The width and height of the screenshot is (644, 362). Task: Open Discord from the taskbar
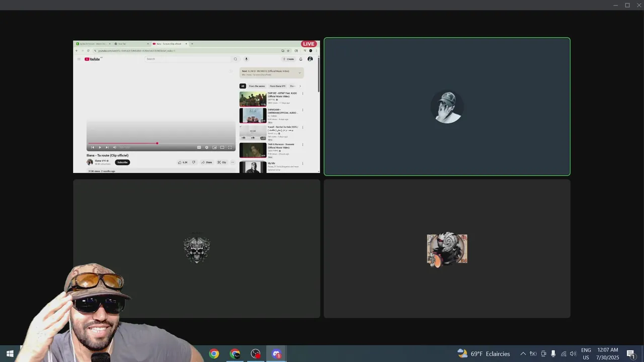click(x=277, y=354)
